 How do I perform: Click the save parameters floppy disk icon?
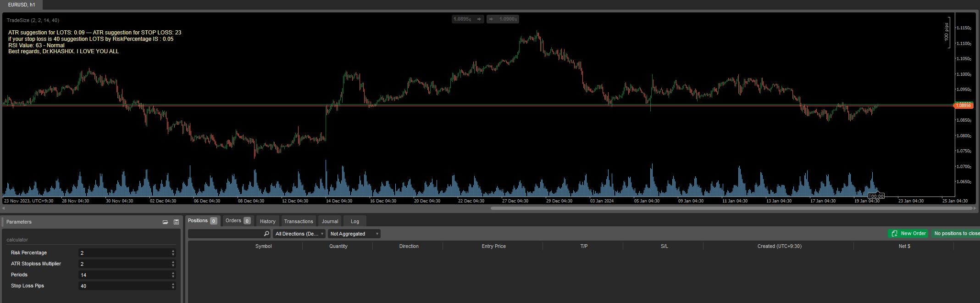176,222
